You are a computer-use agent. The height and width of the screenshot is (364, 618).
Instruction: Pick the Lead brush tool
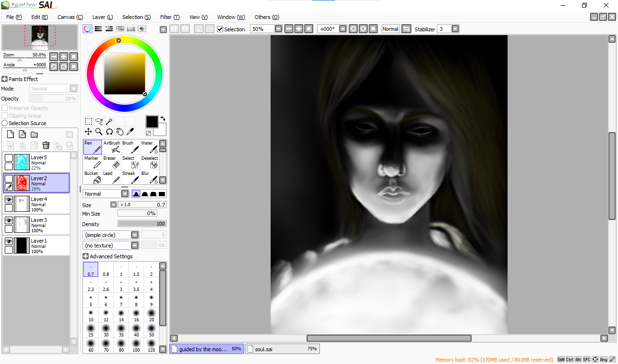coord(111,177)
